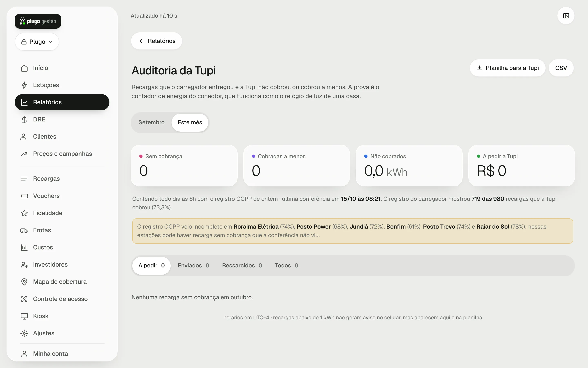Click the Início home icon
This screenshot has height=368, width=588.
(x=24, y=68)
